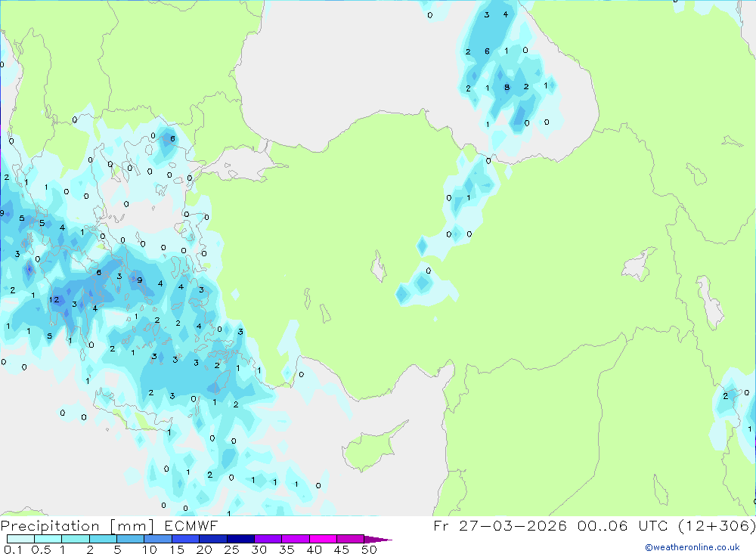The width and height of the screenshot is (756, 554).
Task: Click the '00..06 UTC' time range text
Action: pyautogui.click(x=623, y=525)
